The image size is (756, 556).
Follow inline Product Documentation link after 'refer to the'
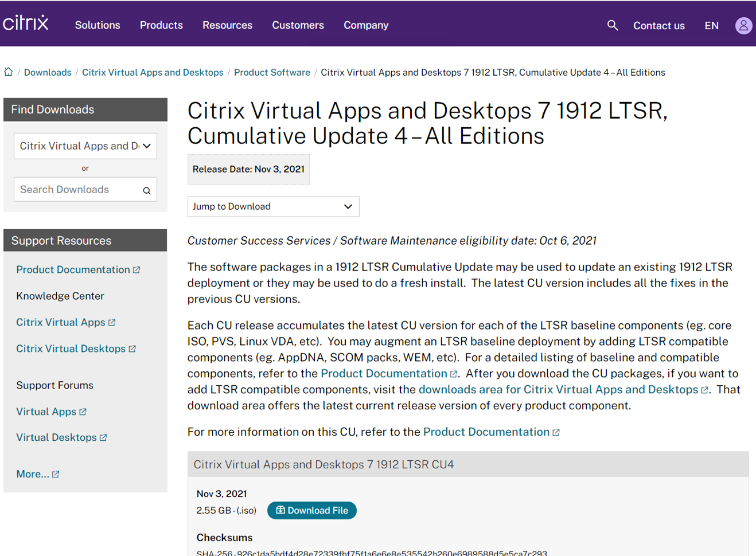(x=384, y=374)
